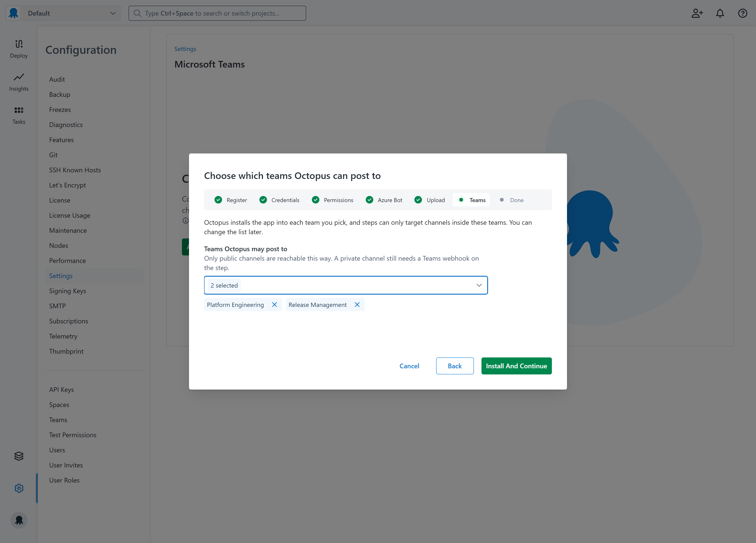Select the Done wizard step
This screenshot has height=543, width=756.
(511, 200)
